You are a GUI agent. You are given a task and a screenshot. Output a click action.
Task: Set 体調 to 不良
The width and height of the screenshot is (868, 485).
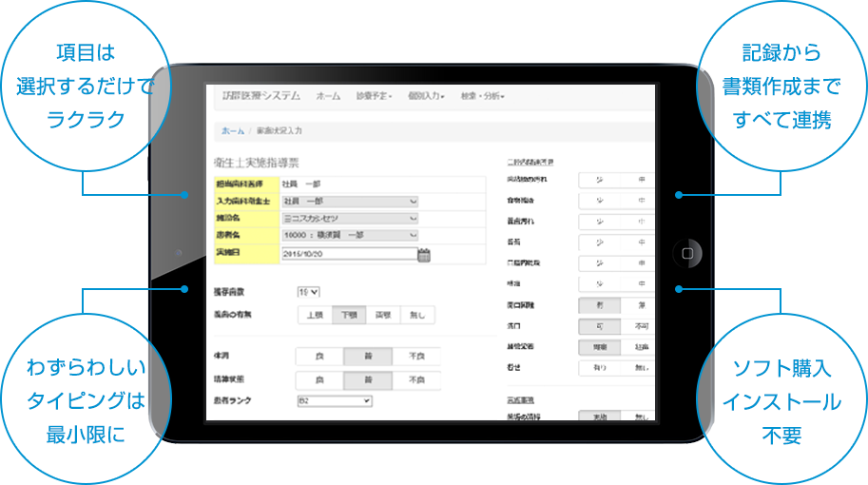(x=416, y=357)
